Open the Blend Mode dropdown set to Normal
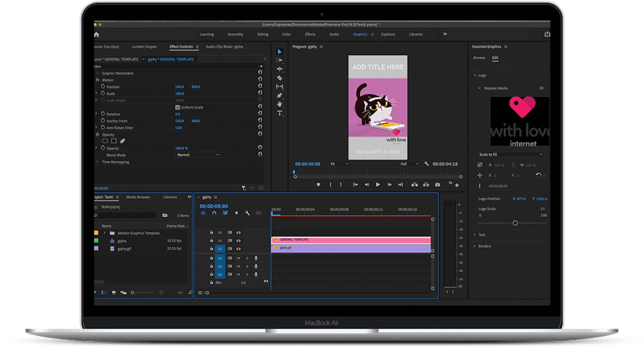The image size is (644, 347). point(198,155)
